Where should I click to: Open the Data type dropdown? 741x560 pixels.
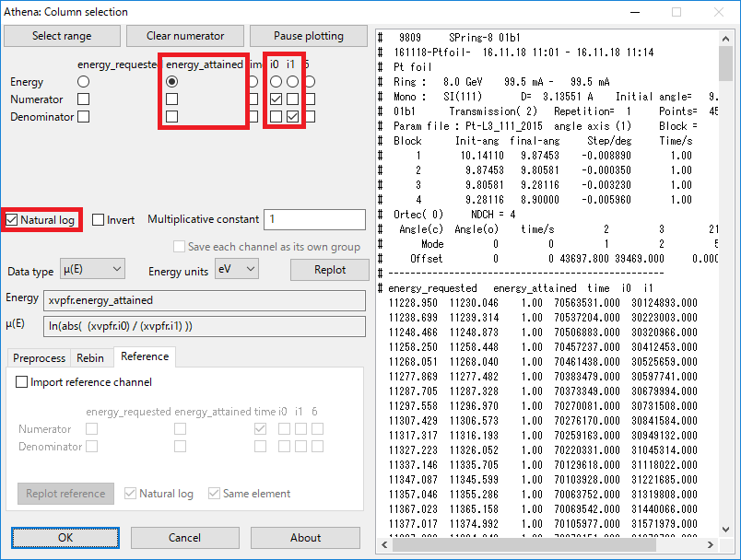point(92,269)
